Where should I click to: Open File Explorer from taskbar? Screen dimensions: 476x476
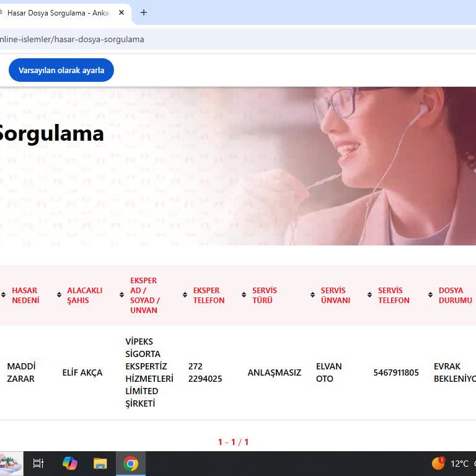click(x=100, y=464)
